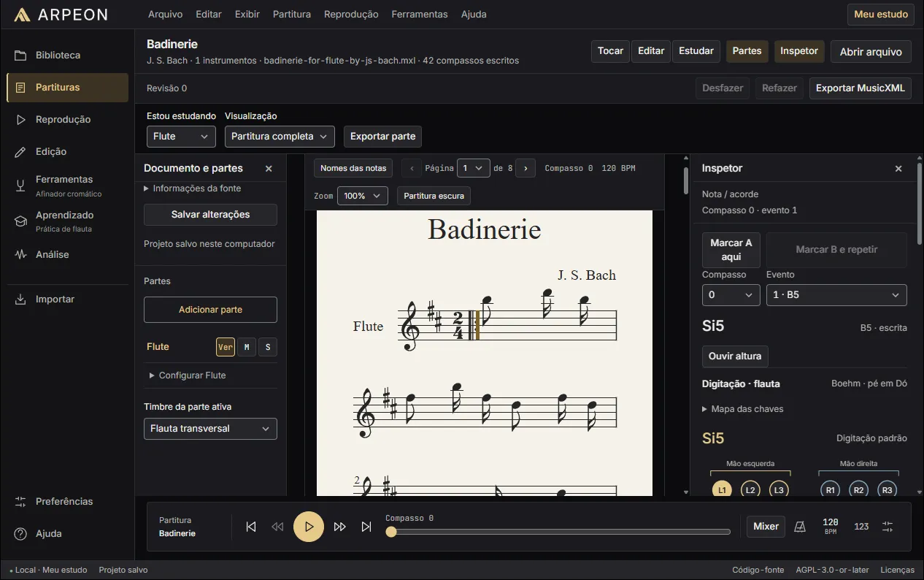This screenshot has width=924, height=580.
Task: Click Adicionar parte button
Action: [210, 310]
